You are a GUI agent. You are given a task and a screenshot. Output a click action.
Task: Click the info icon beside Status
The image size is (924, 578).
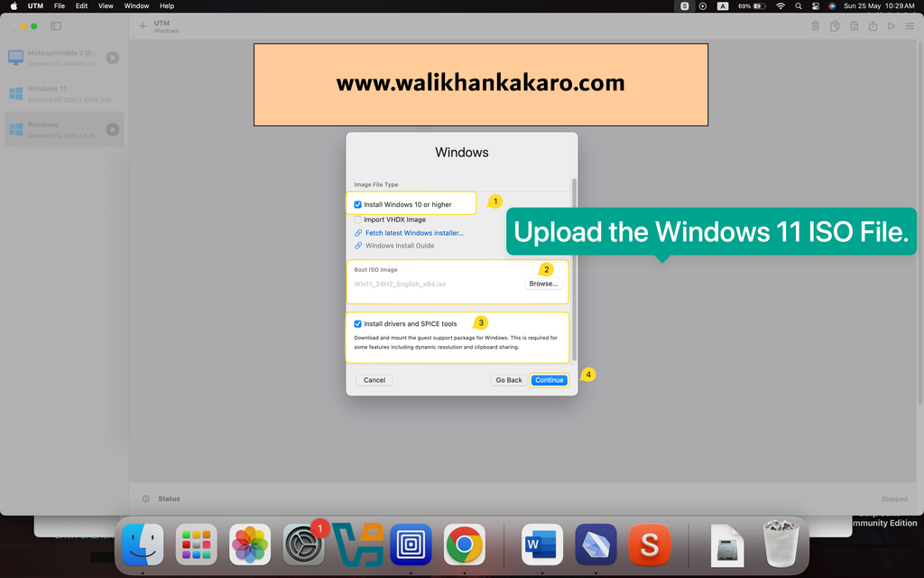click(x=145, y=499)
